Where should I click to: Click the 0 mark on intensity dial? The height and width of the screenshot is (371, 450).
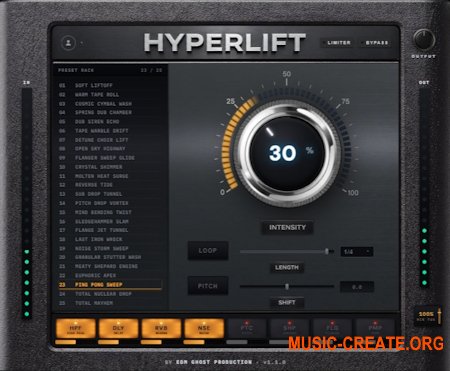pos(222,192)
